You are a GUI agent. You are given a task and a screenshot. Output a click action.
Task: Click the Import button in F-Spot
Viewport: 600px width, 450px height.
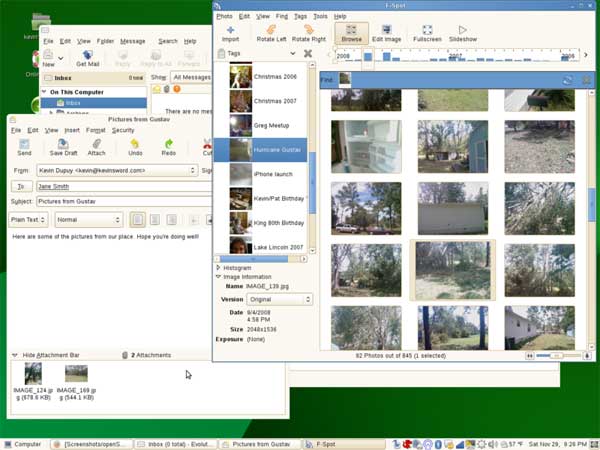tap(231, 34)
